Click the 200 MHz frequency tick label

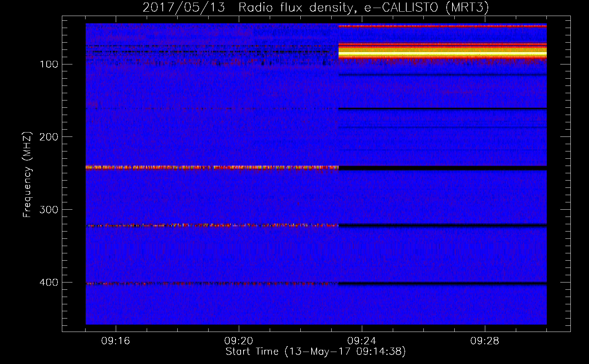49,137
